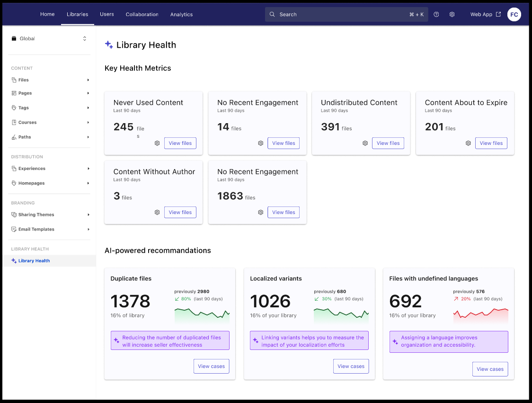Expand the Email Templates section arrow
532x403 pixels.
88,229
